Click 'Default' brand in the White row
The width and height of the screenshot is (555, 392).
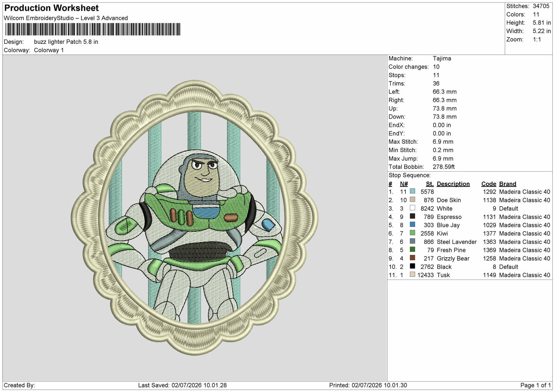click(x=509, y=208)
